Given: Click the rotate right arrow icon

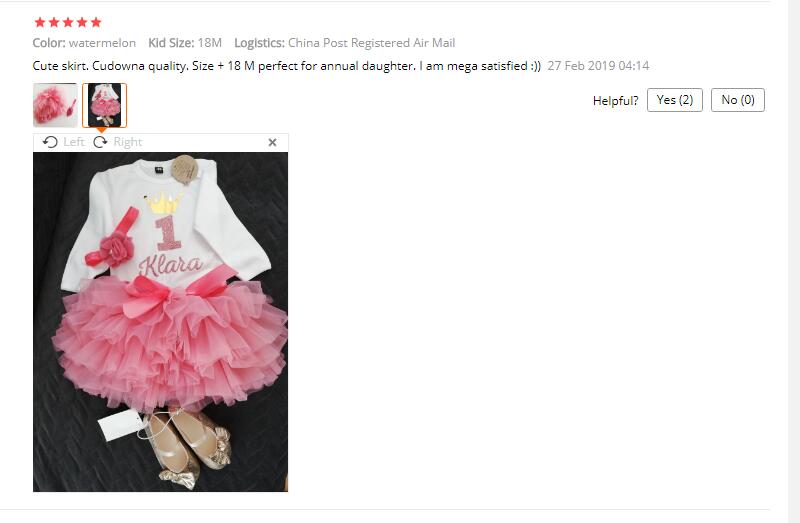Looking at the screenshot, I should [101, 142].
